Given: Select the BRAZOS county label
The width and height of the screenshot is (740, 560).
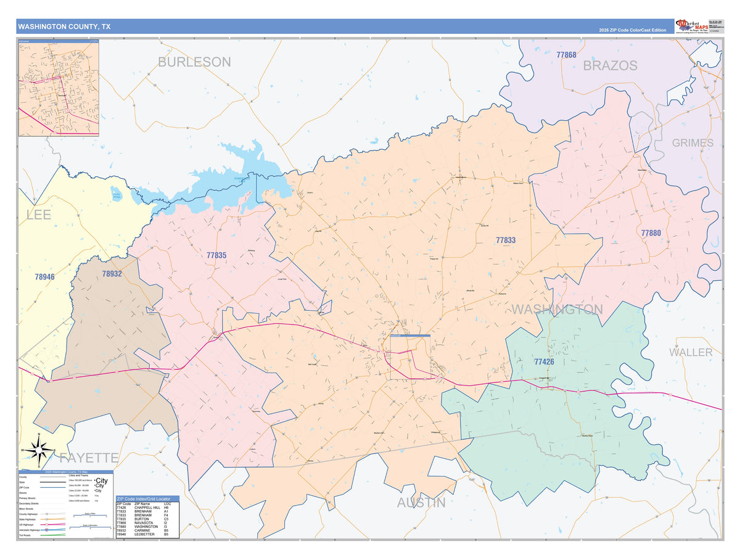Looking at the screenshot, I should pyautogui.click(x=610, y=65).
